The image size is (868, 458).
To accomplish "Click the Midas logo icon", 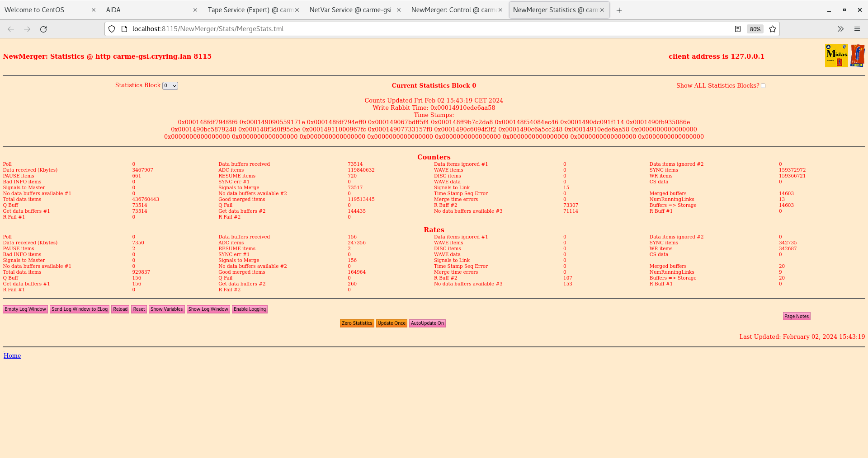I will 836,56.
